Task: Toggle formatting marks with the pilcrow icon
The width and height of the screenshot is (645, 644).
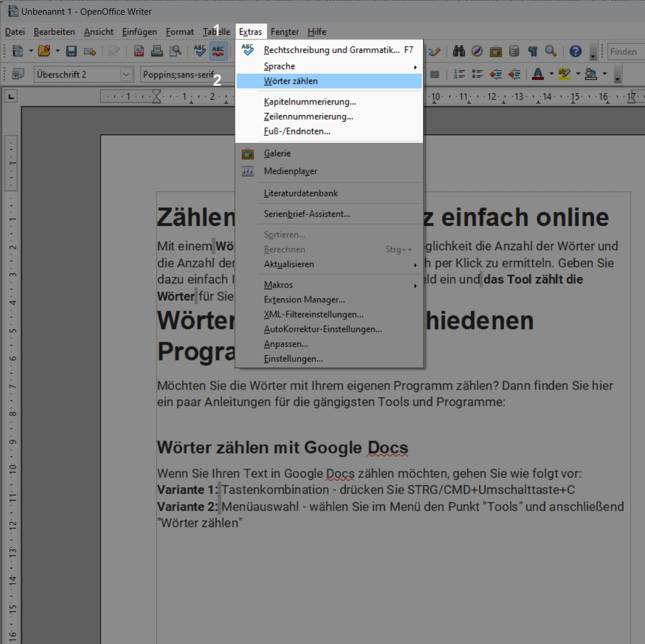Action: 532,51
